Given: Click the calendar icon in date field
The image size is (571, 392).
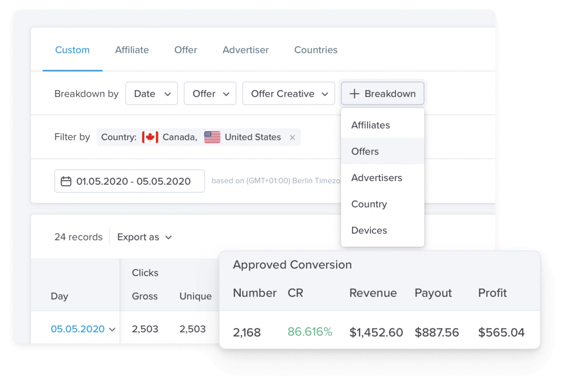Looking at the screenshot, I should [x=66, y=181].
